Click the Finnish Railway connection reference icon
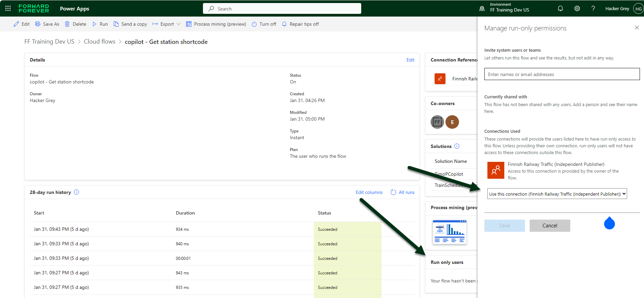644x298 pixels. pos(440,79)
